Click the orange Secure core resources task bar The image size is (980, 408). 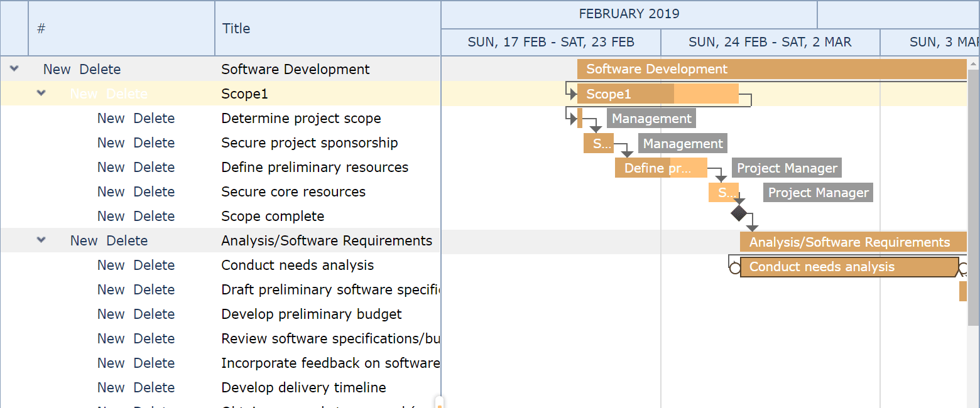pos(724,193)
